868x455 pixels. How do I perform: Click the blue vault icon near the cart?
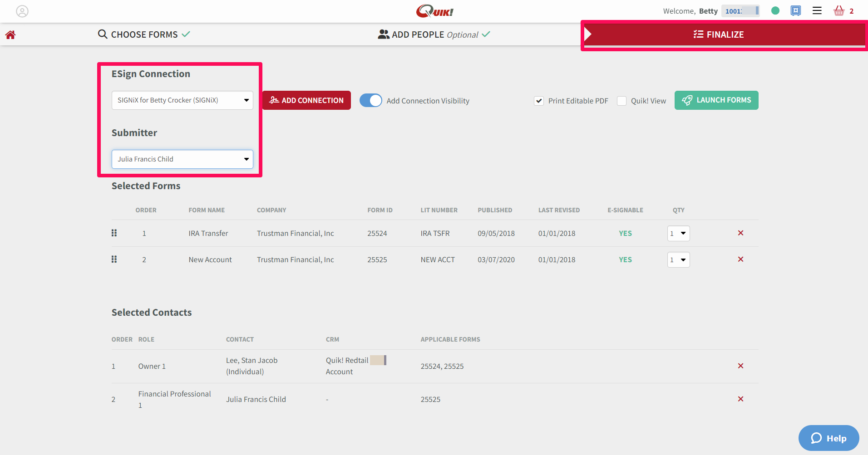pos(795,10)
